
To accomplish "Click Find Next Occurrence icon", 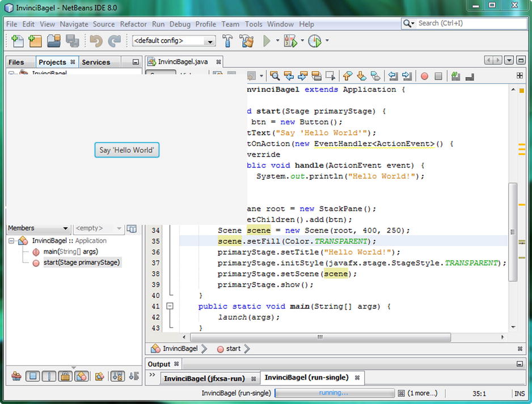I will 302,76.
